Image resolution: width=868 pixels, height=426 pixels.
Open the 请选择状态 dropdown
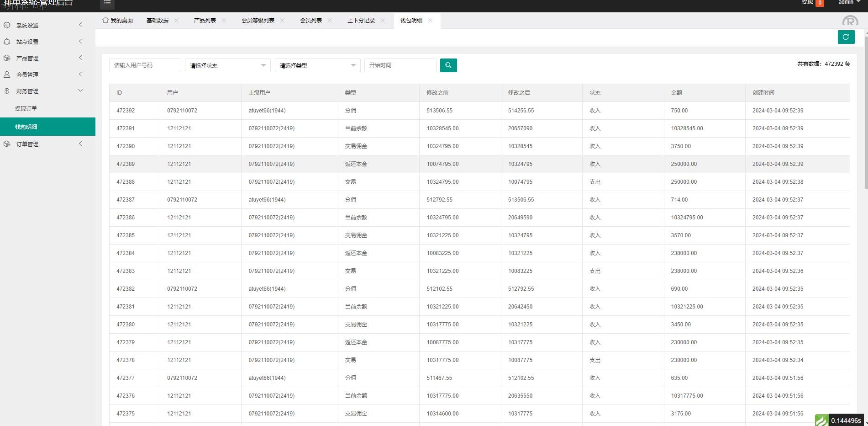[x=227, y=65]
